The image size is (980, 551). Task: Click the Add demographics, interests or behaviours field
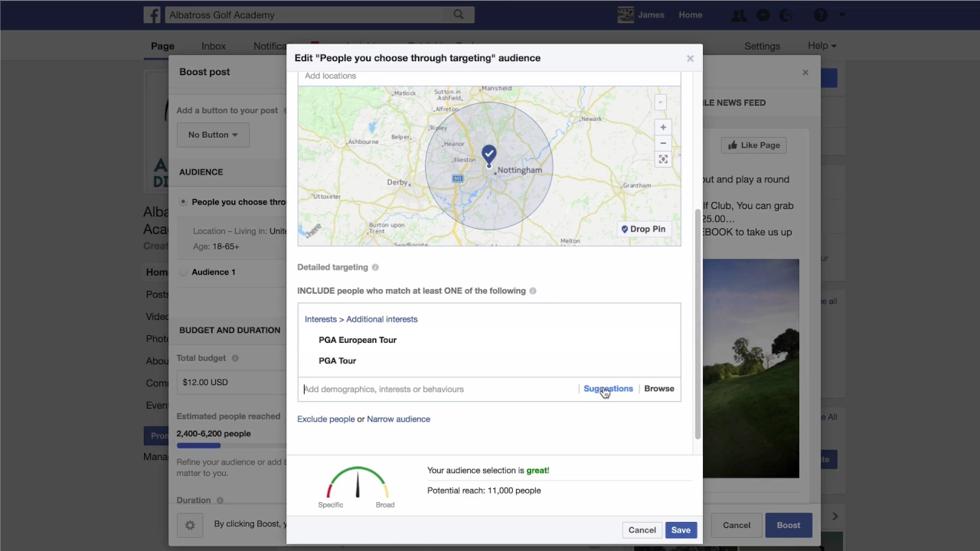[x=439, y=389]
